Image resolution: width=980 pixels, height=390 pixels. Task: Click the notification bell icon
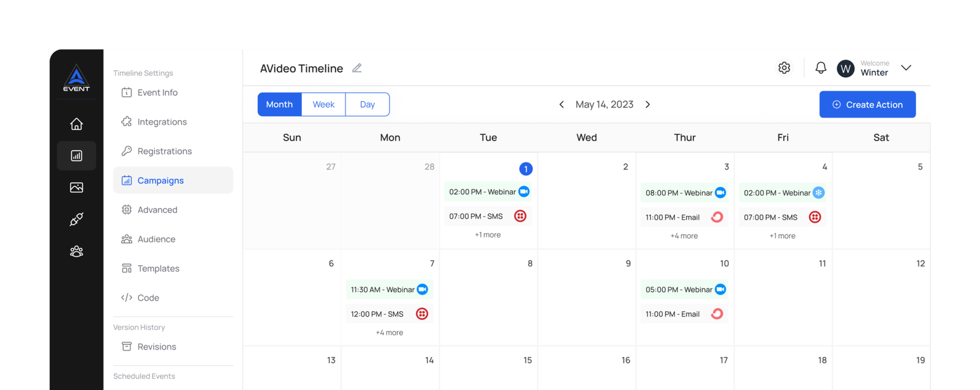pos(821,68)
